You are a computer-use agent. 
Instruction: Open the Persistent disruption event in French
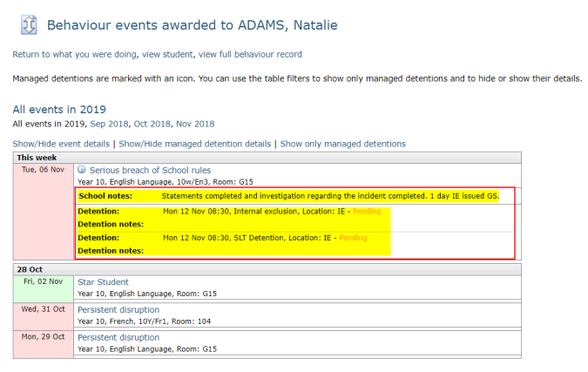click(x=118, y=310)
